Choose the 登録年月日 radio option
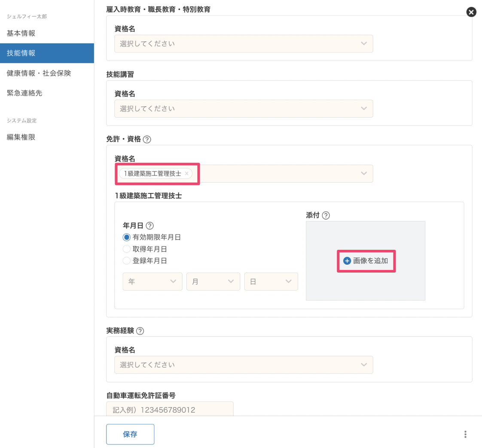482x448 pixels. [x=127, y=261]
